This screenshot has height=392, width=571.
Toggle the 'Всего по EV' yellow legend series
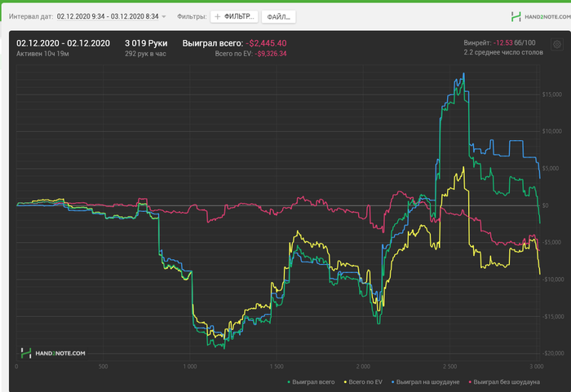coord(365,381)
